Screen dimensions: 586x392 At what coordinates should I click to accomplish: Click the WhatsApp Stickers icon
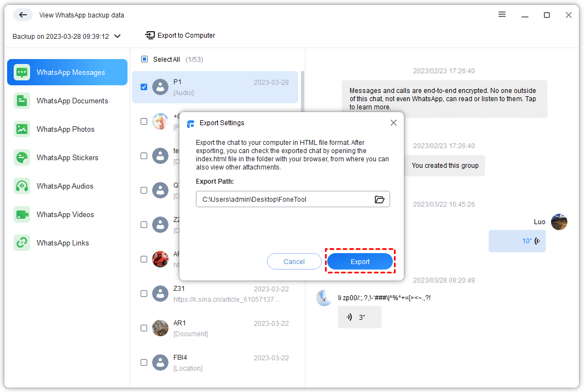[22, 157]
